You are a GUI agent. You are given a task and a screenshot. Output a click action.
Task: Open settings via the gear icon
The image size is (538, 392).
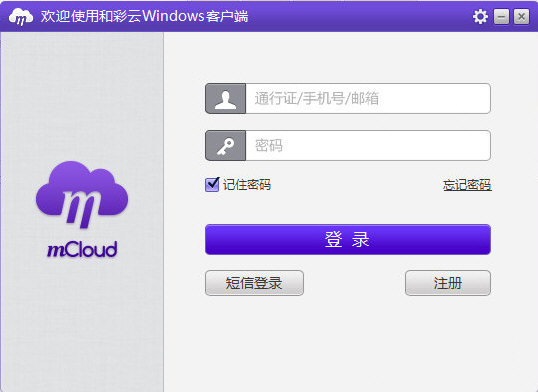tap(480, 16)
